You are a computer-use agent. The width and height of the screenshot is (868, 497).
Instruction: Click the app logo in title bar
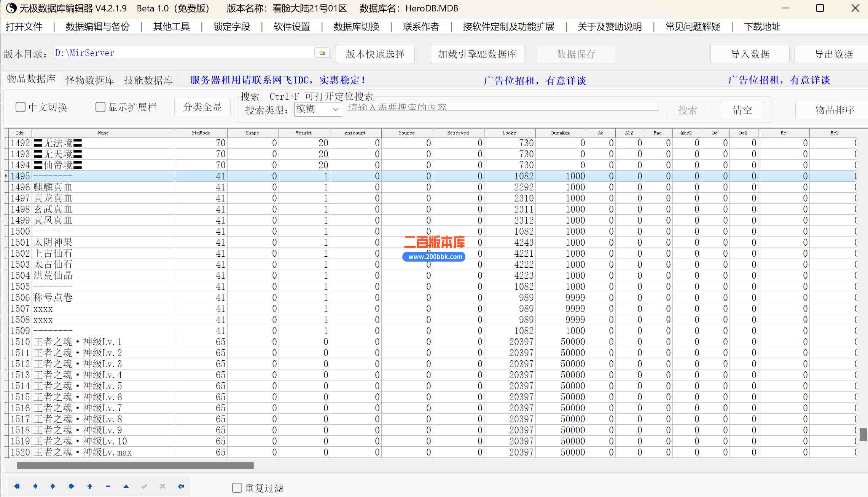tap(11, 8)
